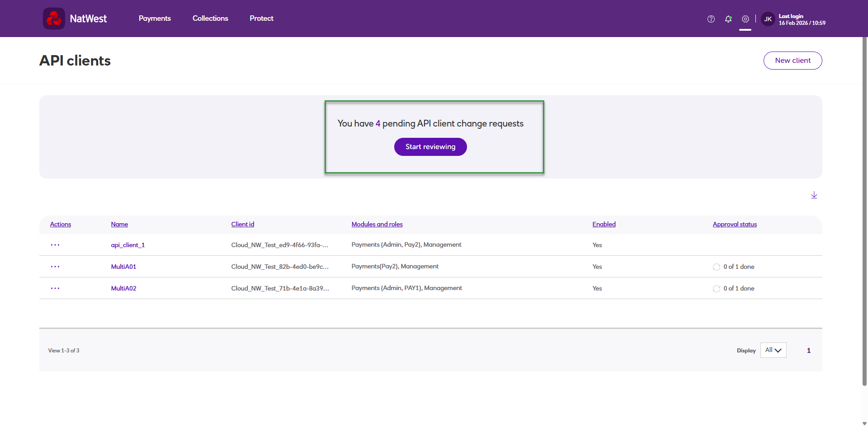The image size is (868, 427).
Task: Click the NatWest wordmark text
Action: pyautogui.click(x=89, y=19)
